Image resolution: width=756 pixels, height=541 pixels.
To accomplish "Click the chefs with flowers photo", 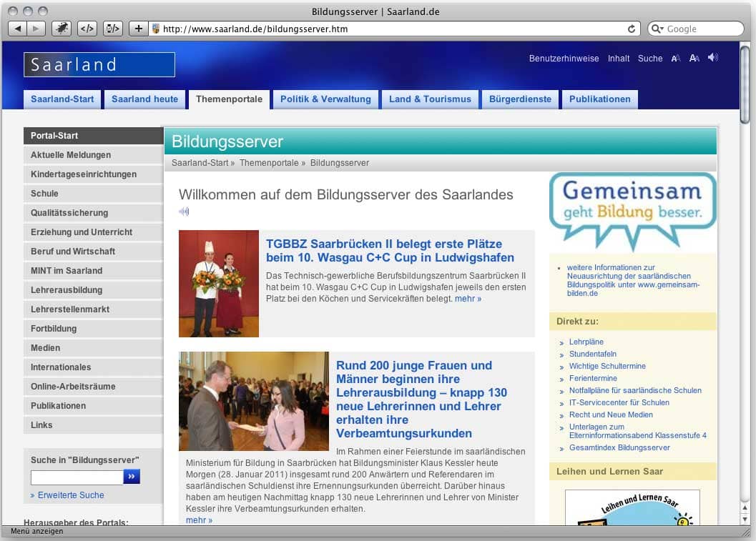I will (x=219, y=284).
